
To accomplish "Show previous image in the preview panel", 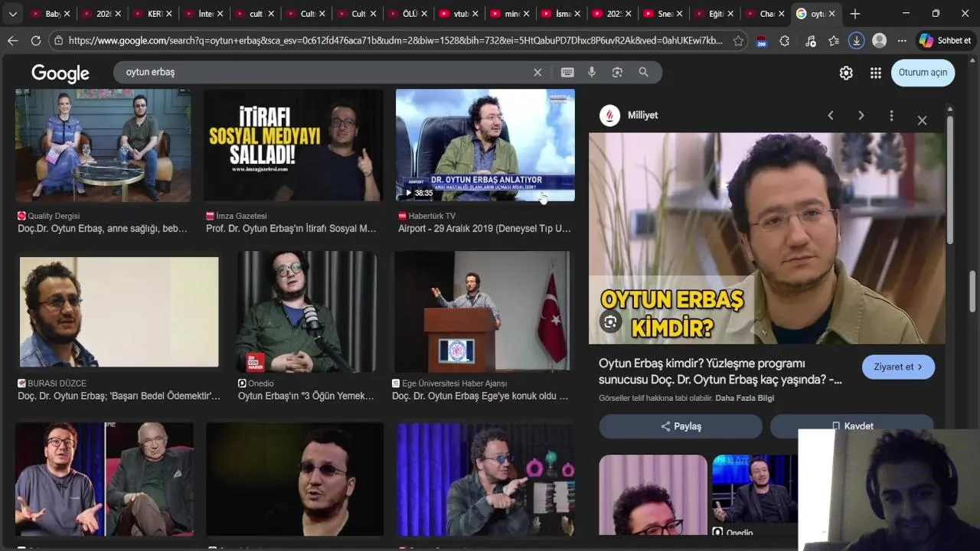I will (831, 116).
